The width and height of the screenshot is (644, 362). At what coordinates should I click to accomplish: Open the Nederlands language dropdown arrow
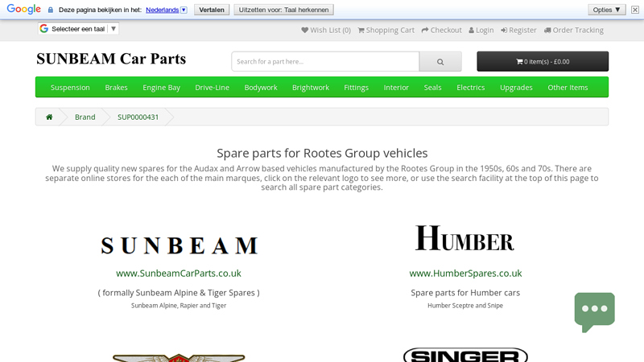184,10
